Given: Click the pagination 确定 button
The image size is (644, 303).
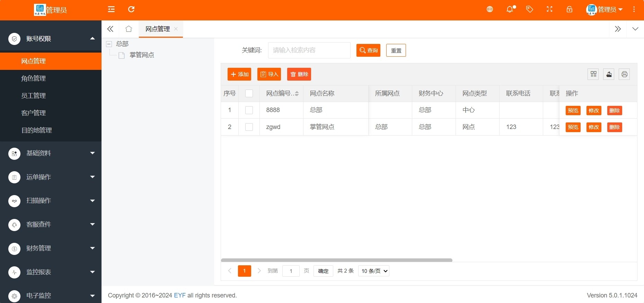Looking at the screenshot, I should pyautogui.click(x=323, y=271).
